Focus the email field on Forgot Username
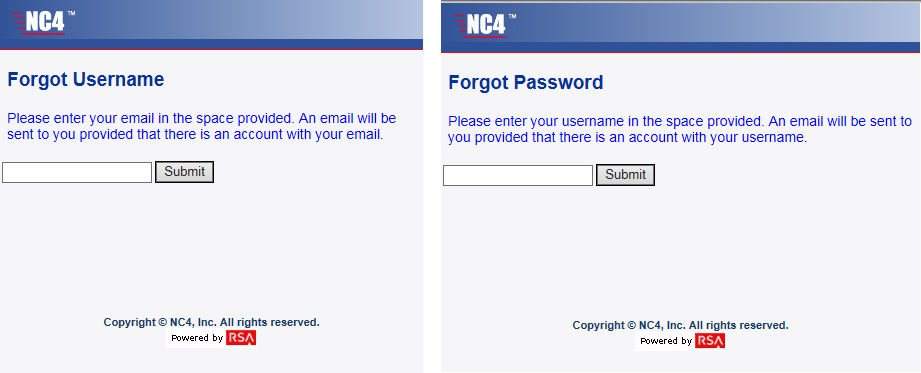The height and width of the screenshot is (373, 921). click(x=77, y=172)
